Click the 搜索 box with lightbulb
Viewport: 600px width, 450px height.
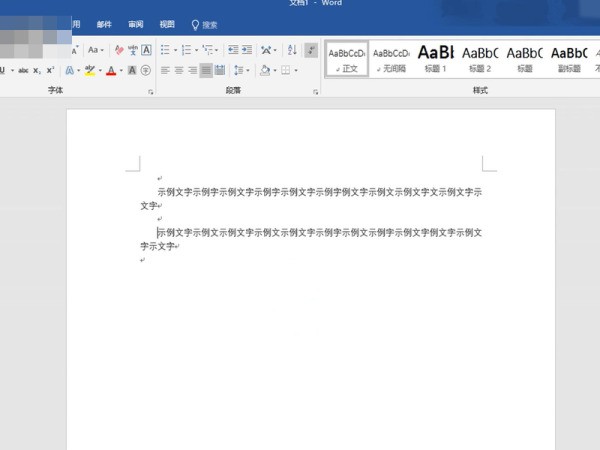point(204,25)
